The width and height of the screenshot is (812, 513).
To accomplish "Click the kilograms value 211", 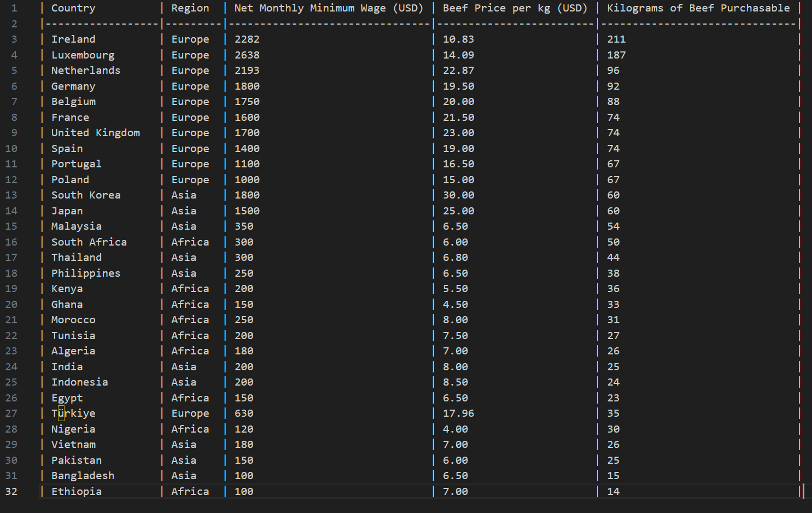I will tap(616, 39).
